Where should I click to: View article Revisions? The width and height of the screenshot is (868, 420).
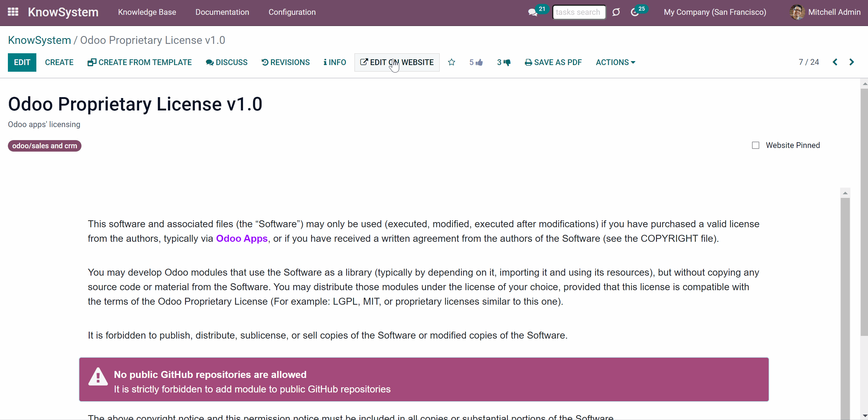285,62
